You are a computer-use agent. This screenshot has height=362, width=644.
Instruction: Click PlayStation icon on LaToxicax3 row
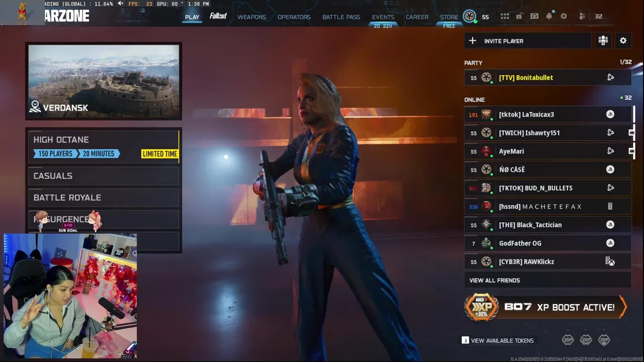tap(610, 114)
